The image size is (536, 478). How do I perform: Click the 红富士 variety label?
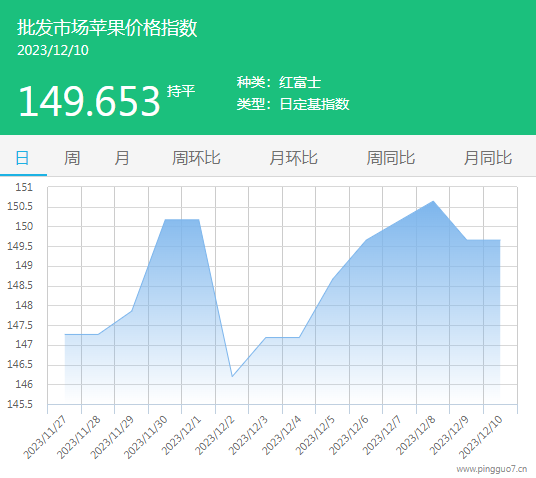300,82
